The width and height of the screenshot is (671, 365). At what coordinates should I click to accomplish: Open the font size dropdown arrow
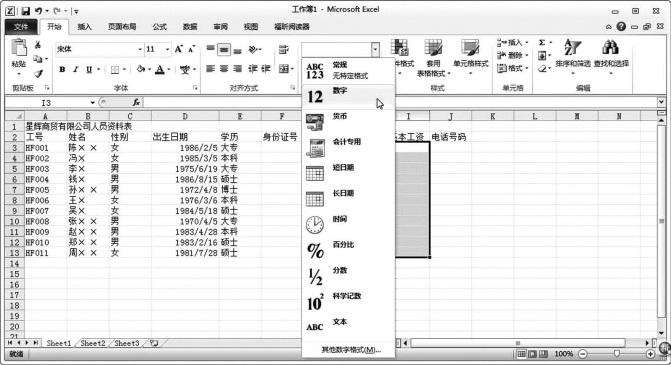[168, 50]
